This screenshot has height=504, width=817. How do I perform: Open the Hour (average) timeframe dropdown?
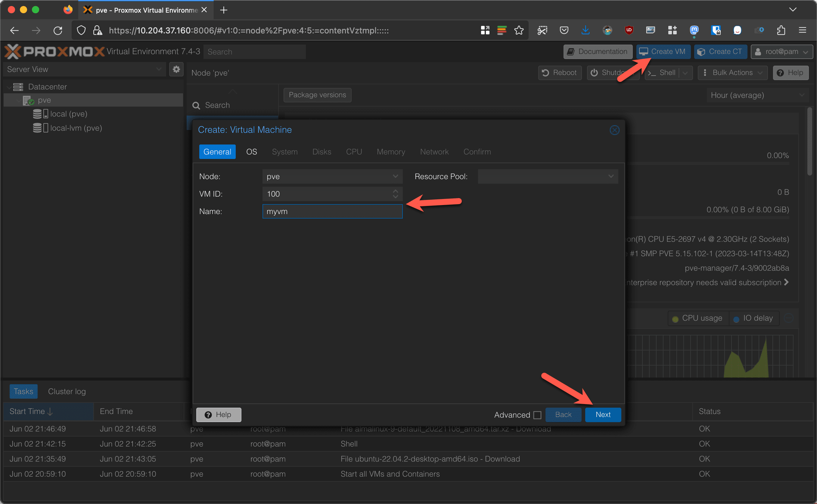pyautogui.click(x=758, y=95)
